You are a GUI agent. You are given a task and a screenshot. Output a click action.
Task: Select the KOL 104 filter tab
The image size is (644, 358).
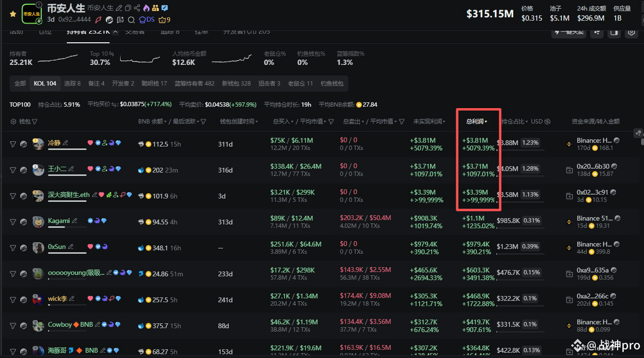45,83
